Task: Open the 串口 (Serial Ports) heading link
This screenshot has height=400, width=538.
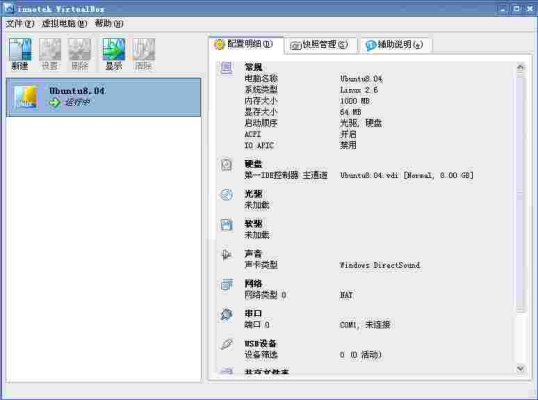Action: click(x=253, y=313)
